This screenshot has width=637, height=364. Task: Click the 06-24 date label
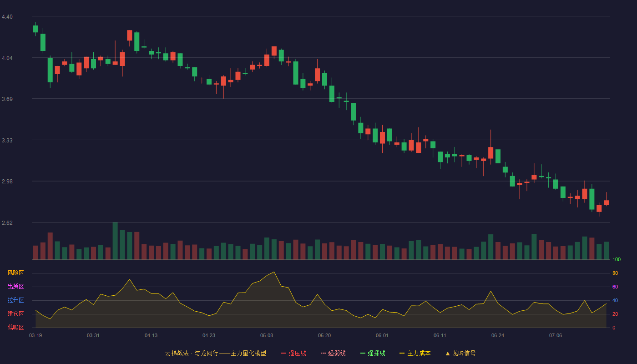pyautogui.click(x=498, y=335)
